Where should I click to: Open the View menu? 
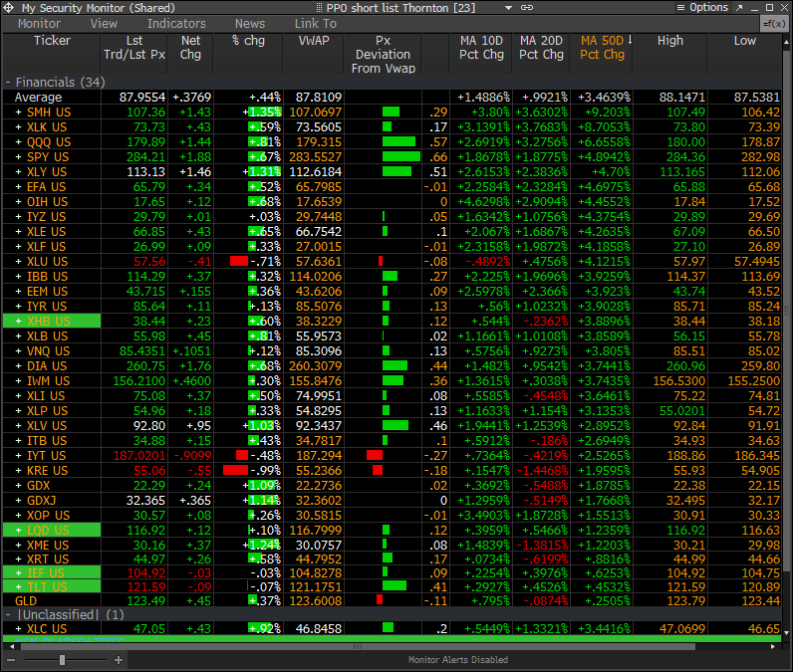(x=104, y=24)
